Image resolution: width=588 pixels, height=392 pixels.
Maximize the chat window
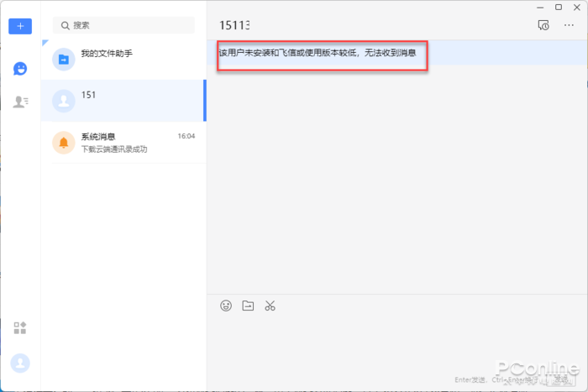(x=559, y=7)
